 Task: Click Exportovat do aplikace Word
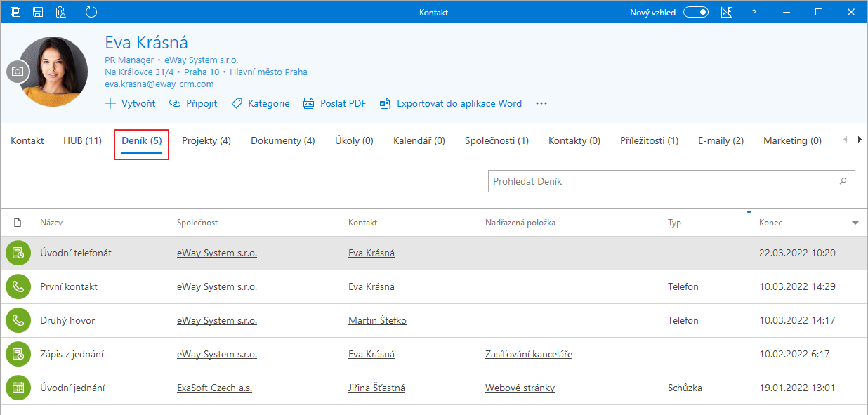pyautogui.click(x=451, y=103)
